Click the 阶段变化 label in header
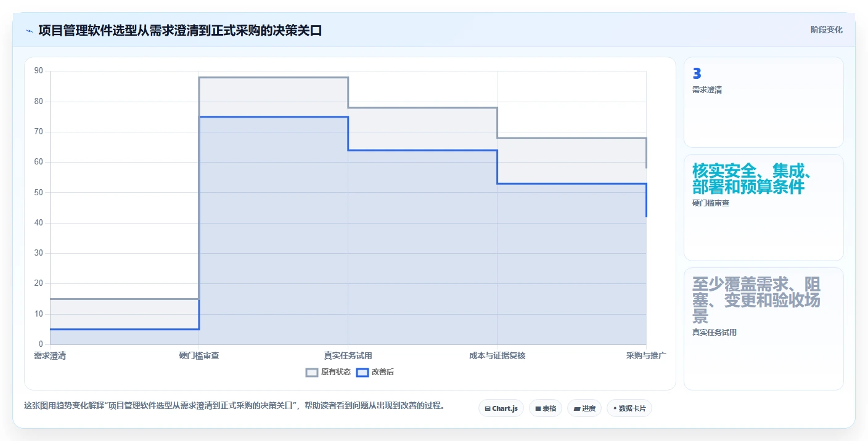The height and width of the screenshot is (441, 868). pos(826,30)
